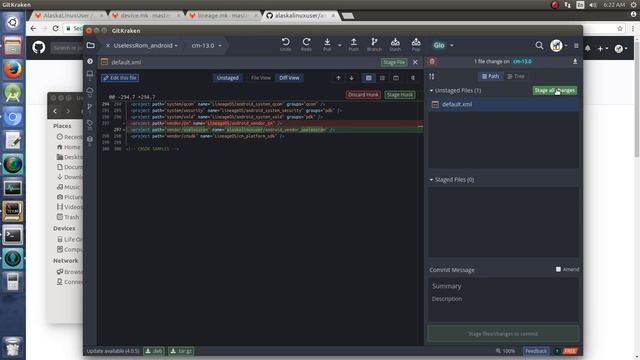
Task: Click the 100% zoom indicator
Action: [x=505, y=351]
